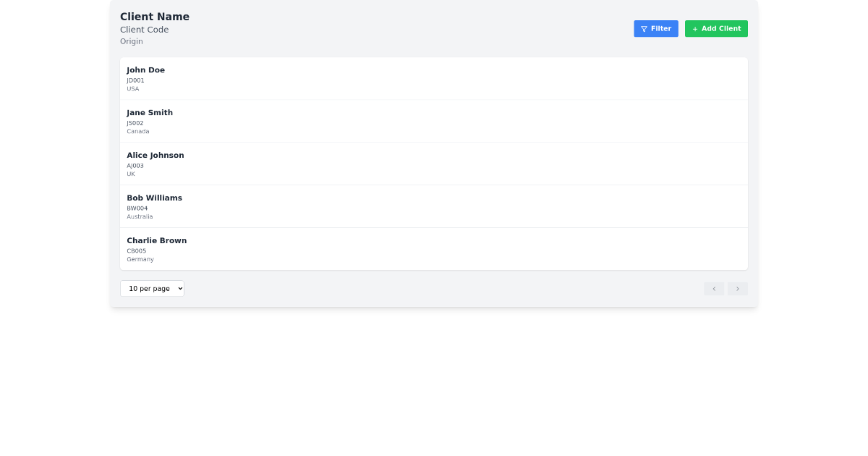Select the Jane Smith client row
The width and height of the screenshot is (868, 456).
tap(434, 121)
